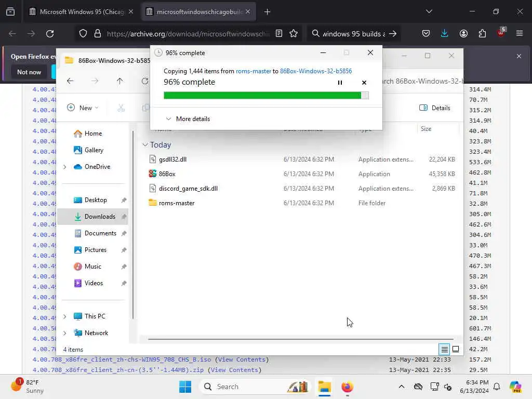
Task: Expand the This PC node
Action: click(65, 316)
